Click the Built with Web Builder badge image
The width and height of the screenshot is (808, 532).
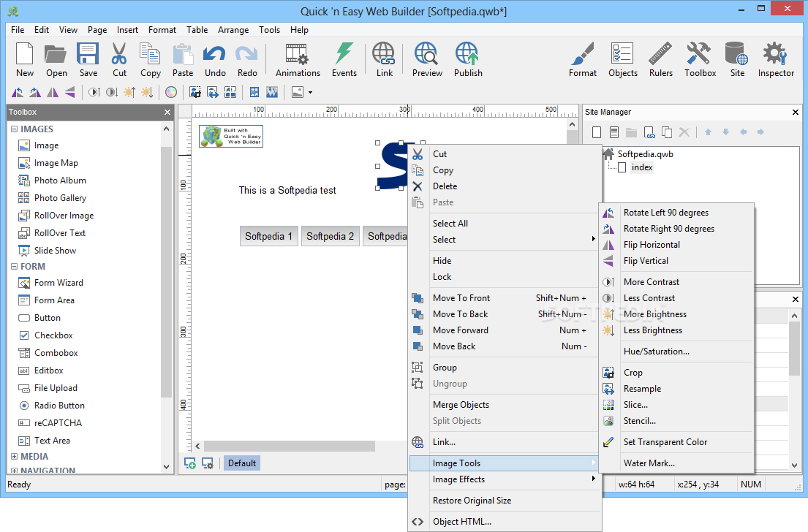tap(231, 137)
